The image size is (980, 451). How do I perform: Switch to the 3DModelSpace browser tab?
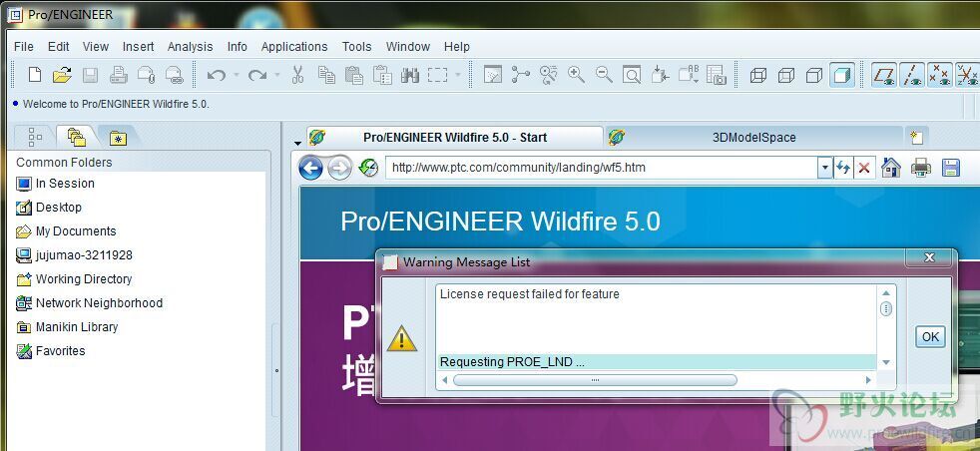click(755, 138)
